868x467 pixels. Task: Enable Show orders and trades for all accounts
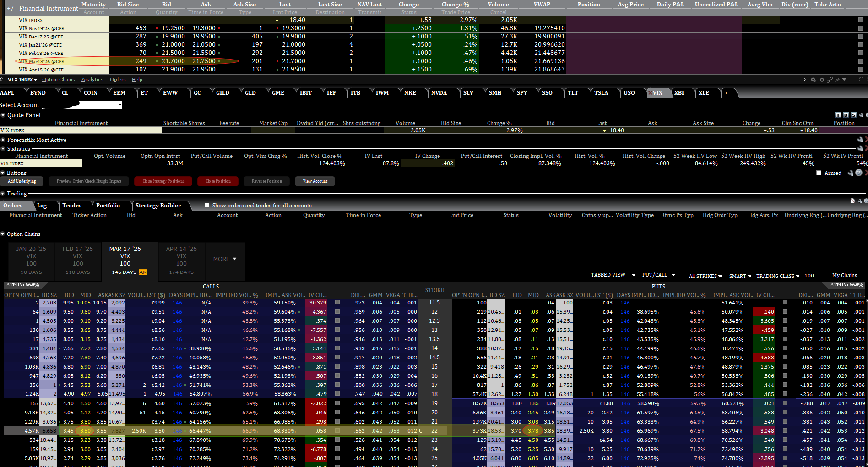207,205
